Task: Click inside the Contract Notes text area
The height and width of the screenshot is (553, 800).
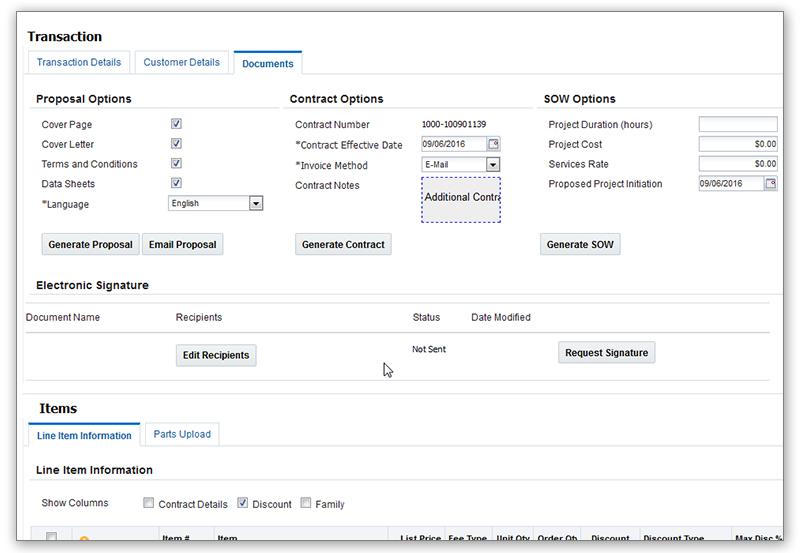Action: pyautogui.click(x=460, y=199)
